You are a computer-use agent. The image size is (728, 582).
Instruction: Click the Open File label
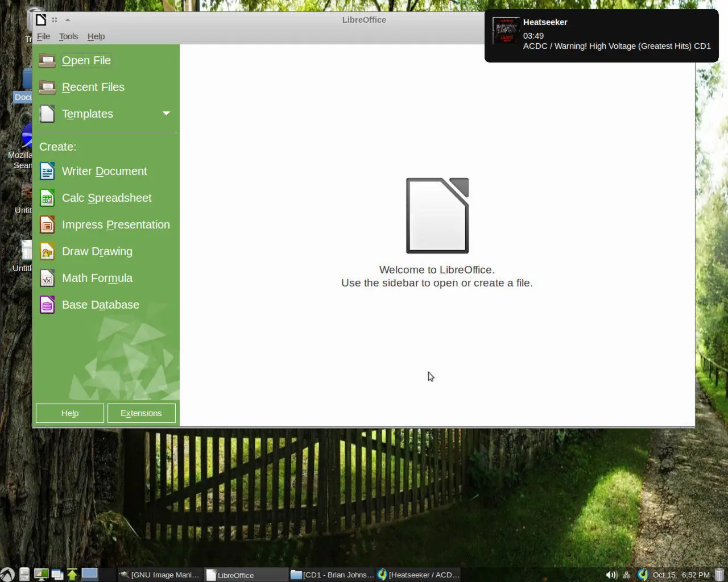(86, 60)
